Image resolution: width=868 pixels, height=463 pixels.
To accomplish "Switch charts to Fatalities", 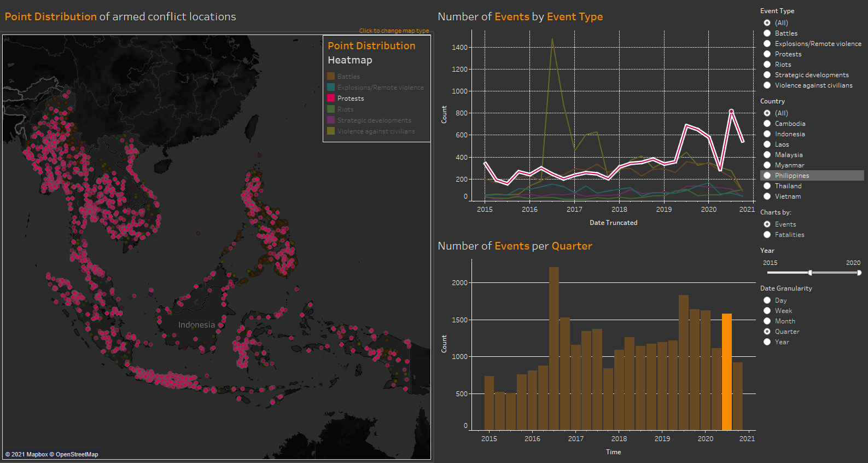I will pos(767,235).
